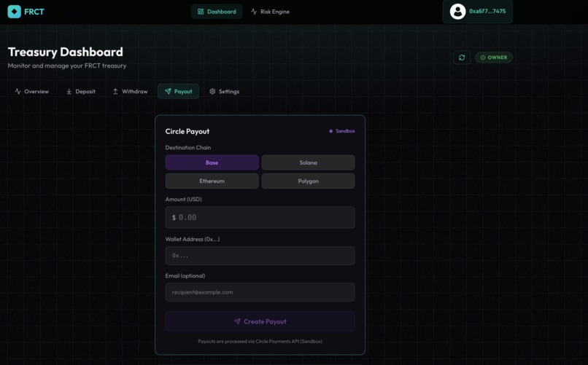Switch to the Withdraw tab

[130, 91]
